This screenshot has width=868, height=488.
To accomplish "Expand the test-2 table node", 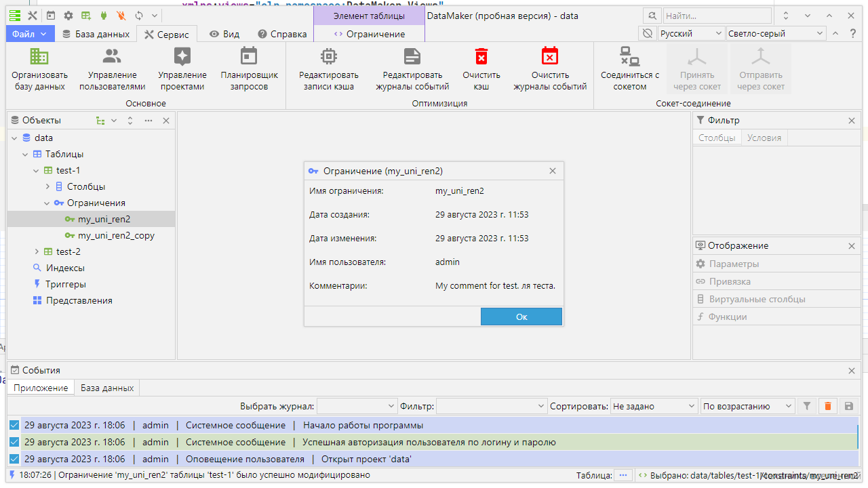I will [37, 251].
